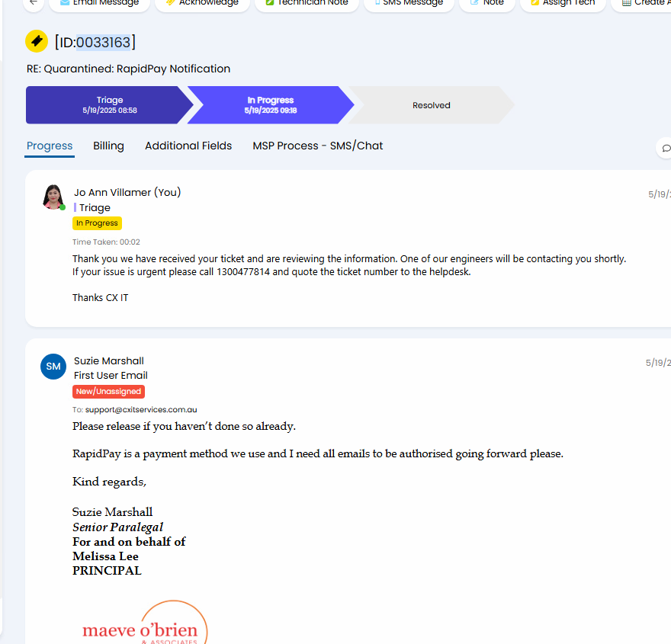Select the In Progress stage arrow
671x644 pixels.
pyautogui.click(x=271, y=105)
